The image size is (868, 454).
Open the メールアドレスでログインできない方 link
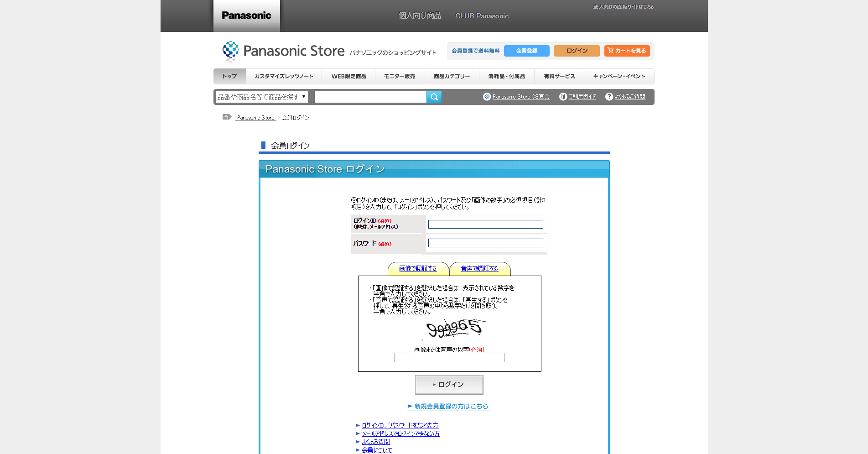coord(400,433)
